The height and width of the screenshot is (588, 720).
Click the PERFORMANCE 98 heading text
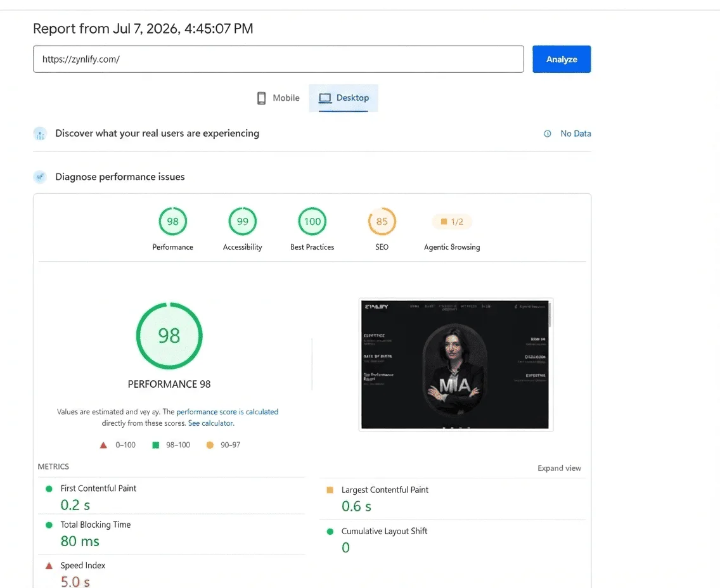click(169, 384)
